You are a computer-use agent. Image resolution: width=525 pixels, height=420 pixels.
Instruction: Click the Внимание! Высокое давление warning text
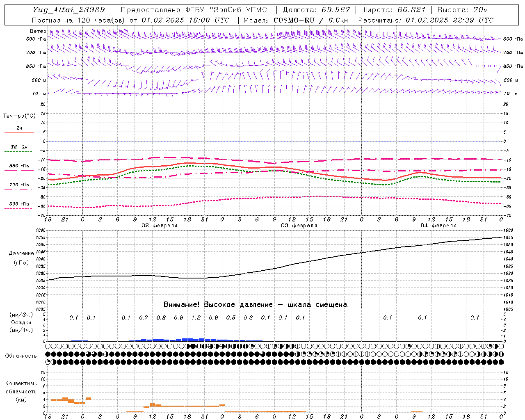click(x=255, y=305)
